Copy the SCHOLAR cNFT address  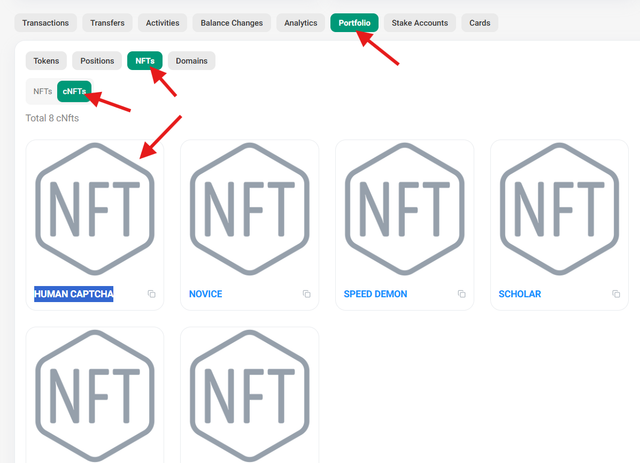(x=616, y=294)
